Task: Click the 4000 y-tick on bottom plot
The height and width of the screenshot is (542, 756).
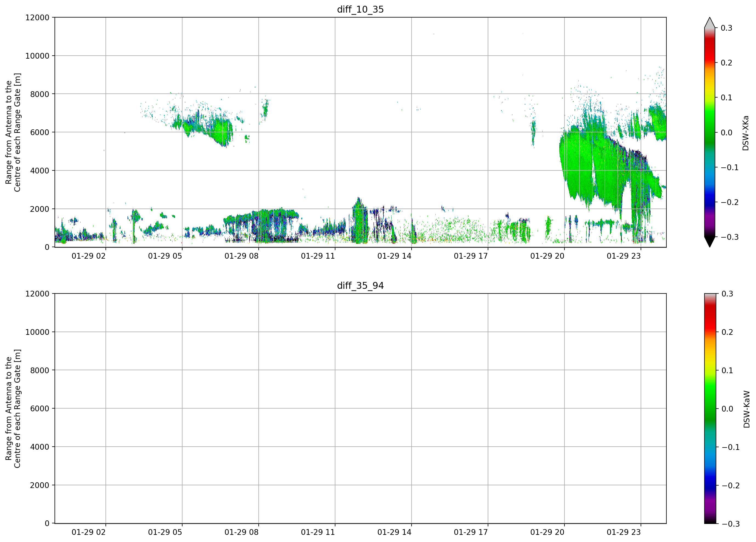Action: pyautogui.click(x=40, y=447)
